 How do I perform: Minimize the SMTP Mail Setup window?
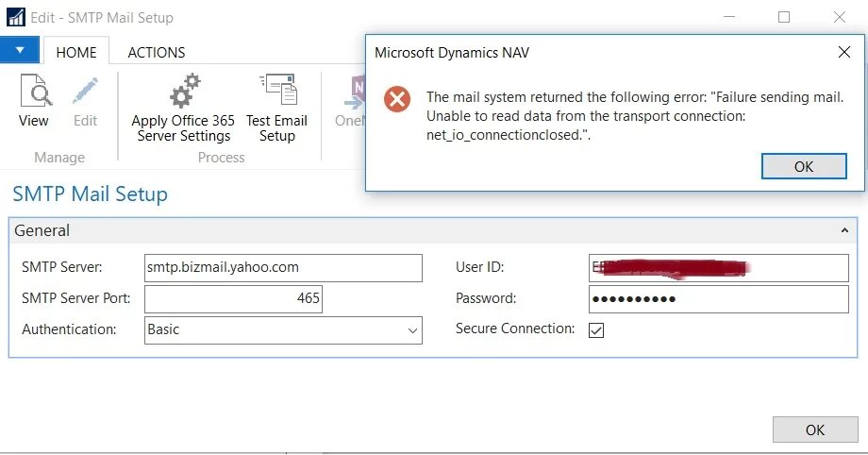tap(729, 17)
